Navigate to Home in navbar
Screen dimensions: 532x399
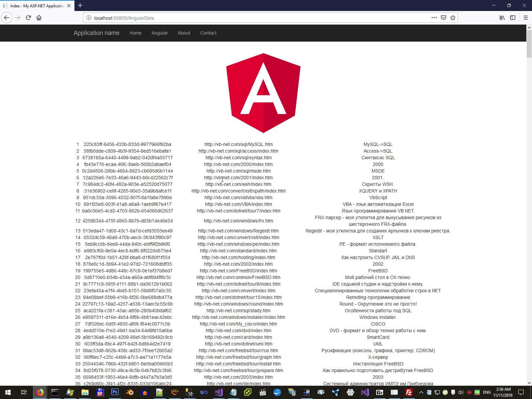(136, 33)
